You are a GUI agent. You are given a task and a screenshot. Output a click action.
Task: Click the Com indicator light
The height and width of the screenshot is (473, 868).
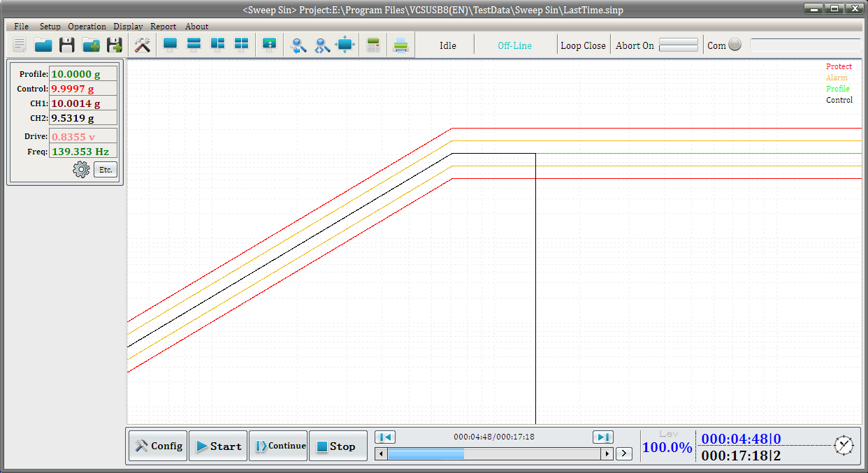[x=735, y=45]
